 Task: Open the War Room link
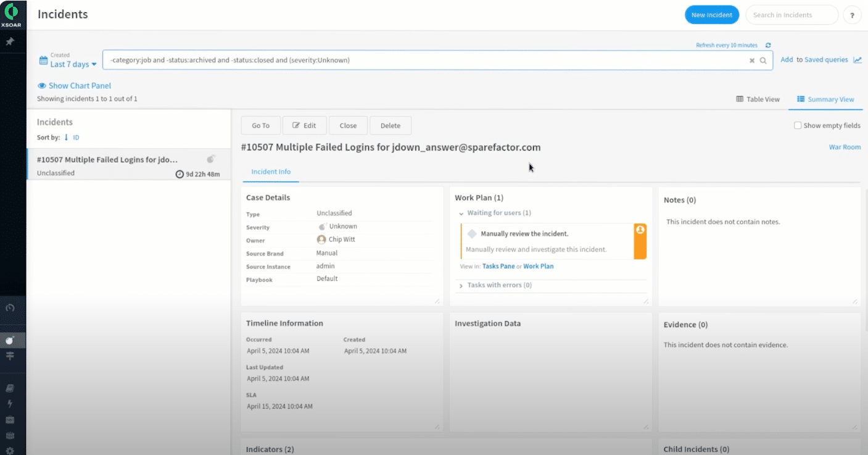coord(845,147)
